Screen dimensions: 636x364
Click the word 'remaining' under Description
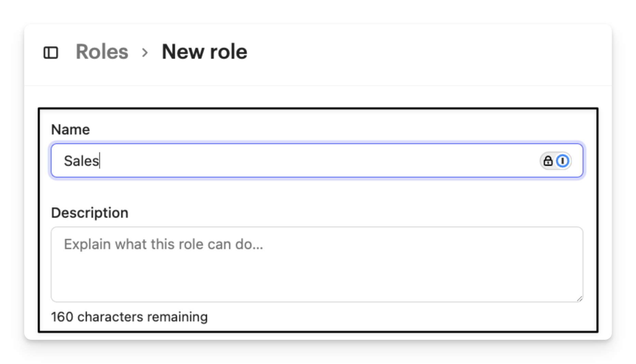click(177, 317)
